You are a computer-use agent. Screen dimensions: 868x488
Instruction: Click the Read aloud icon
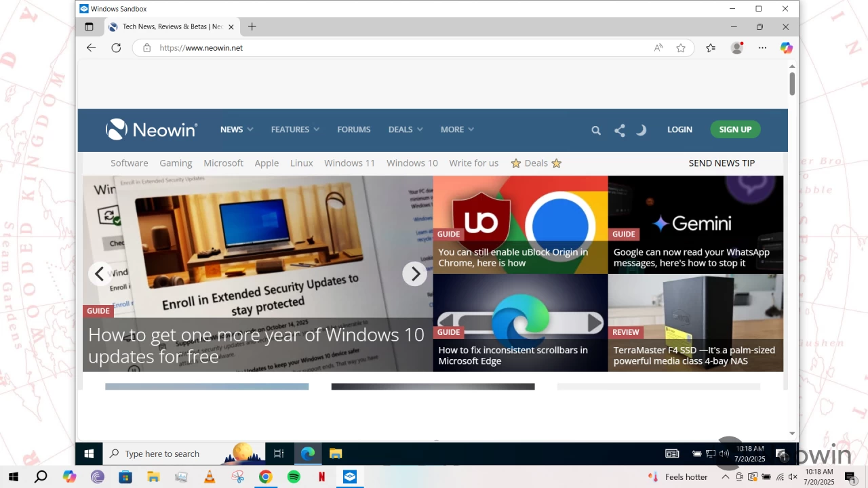point(658,47)
